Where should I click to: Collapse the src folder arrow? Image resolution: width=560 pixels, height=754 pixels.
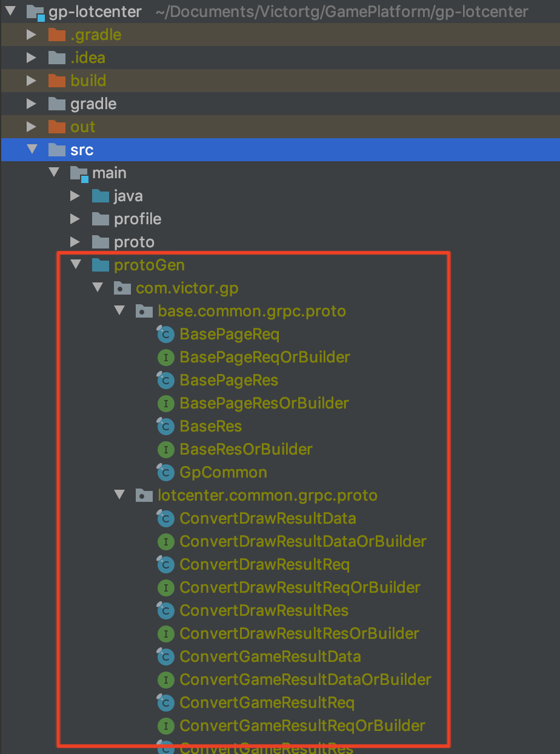tap(32, 150)
